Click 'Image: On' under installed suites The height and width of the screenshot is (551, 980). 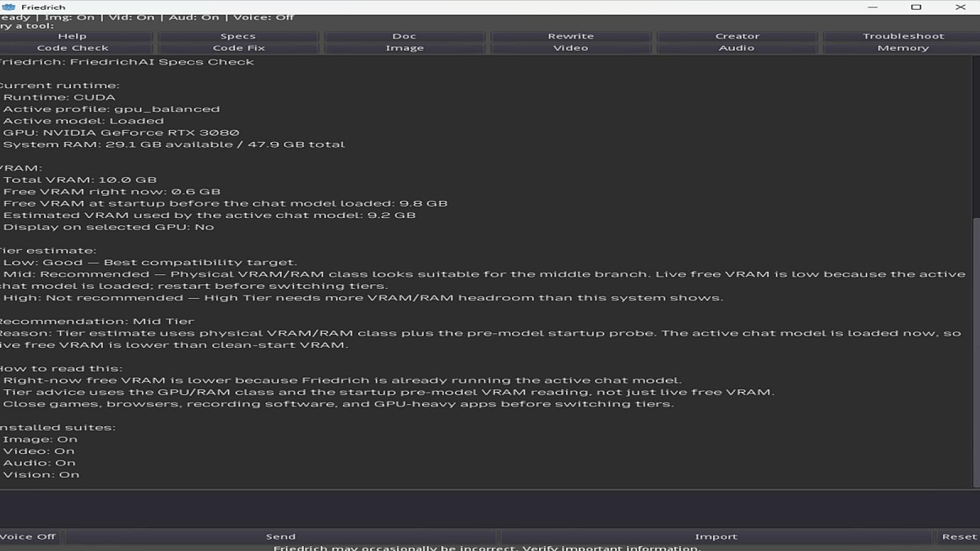[x=40, y=440]
